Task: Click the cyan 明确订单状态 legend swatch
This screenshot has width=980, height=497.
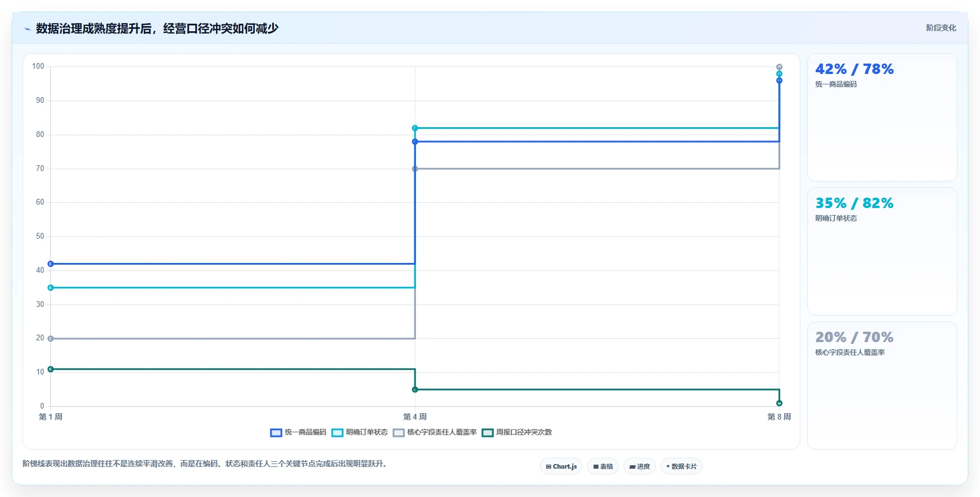Action: pos(337,433)
